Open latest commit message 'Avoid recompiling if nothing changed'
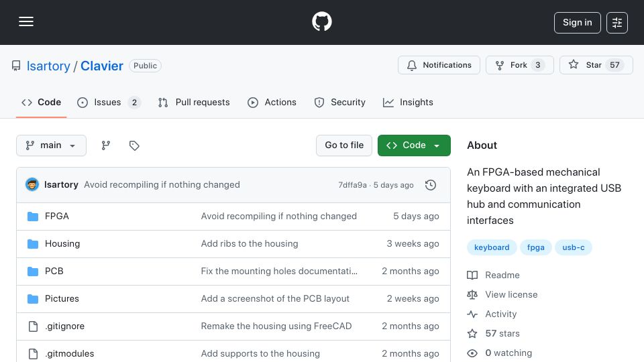644x362 pixels. (x=162, y=185)
